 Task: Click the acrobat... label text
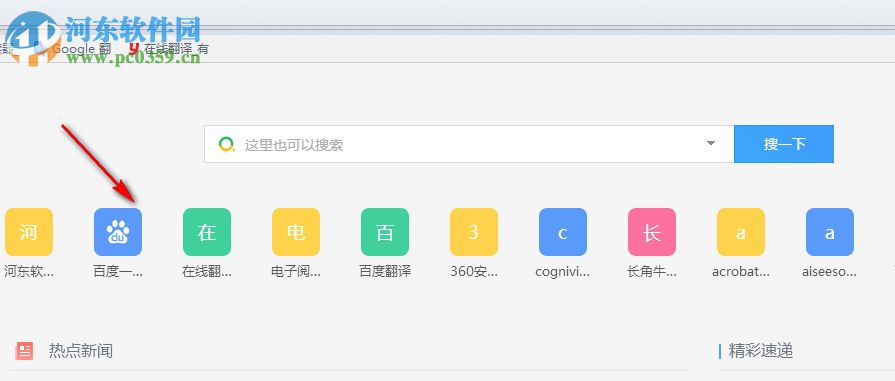[x=741, y=272]
